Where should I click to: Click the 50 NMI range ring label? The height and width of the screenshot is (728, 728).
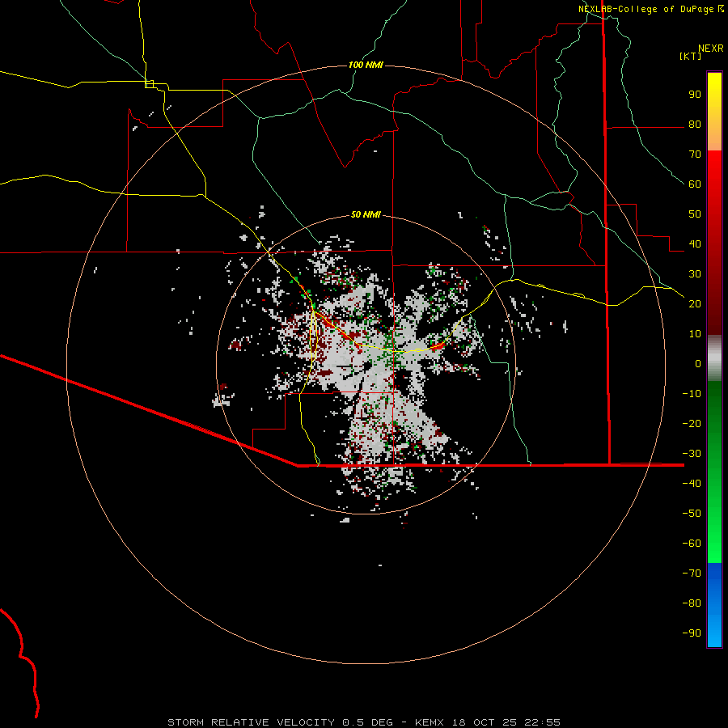[366, 214]
